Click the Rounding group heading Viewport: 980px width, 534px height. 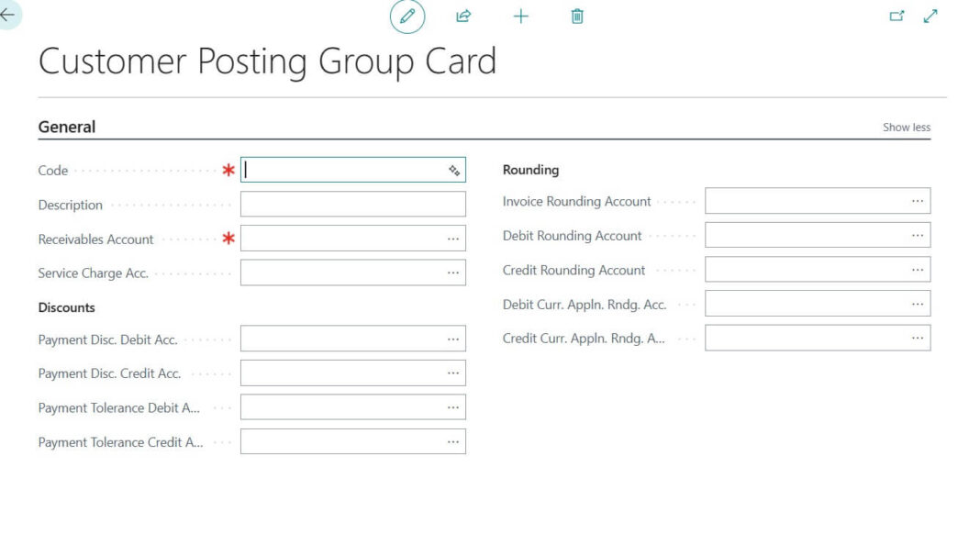tap(530, 170)
